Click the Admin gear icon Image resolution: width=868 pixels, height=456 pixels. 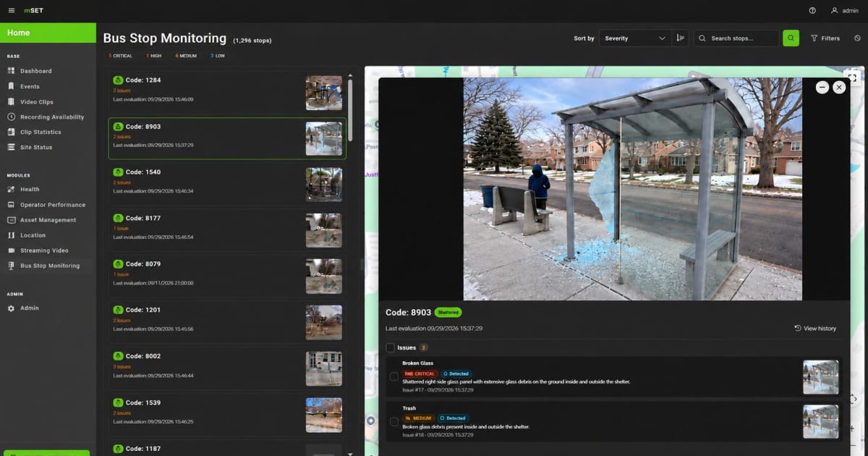click(x=12, y=308)
